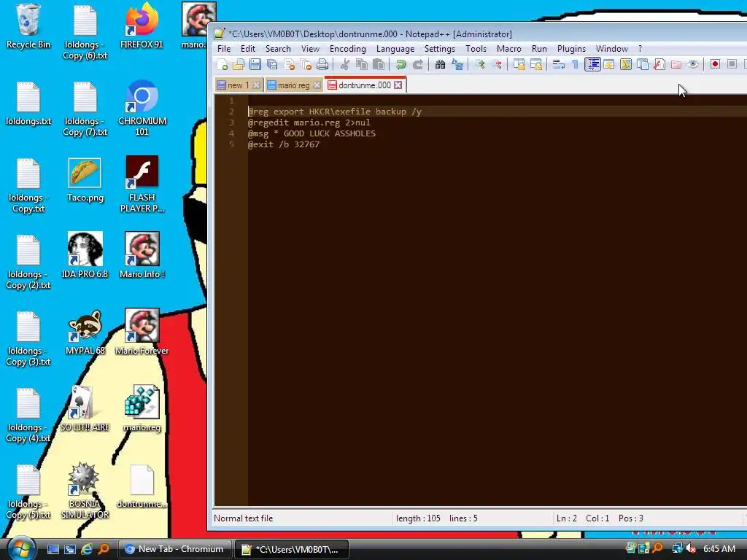Viewport: 747px width, 560px height.
Task: Cut selection with the scissors icon
Action: (x=345, y=64)
